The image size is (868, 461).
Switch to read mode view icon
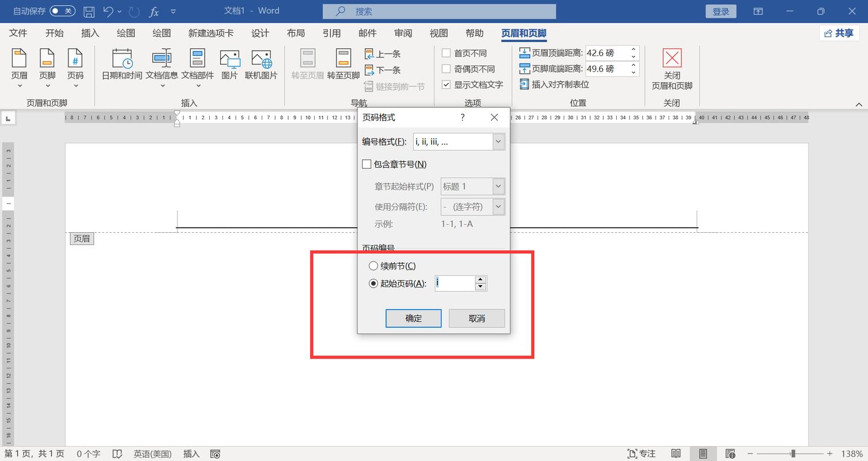[676, 454]
